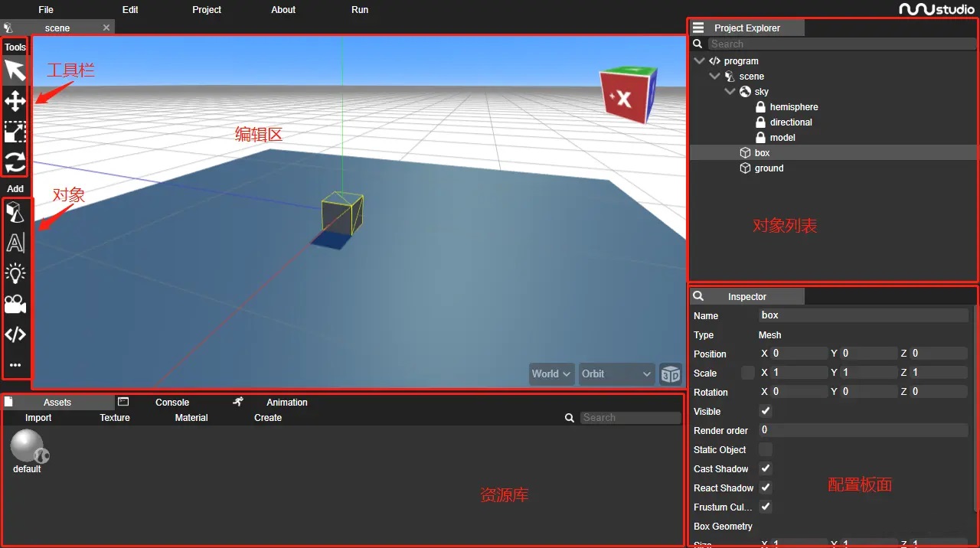Add a text object
Screen dimensions: 980x548
tap(15, 243)
